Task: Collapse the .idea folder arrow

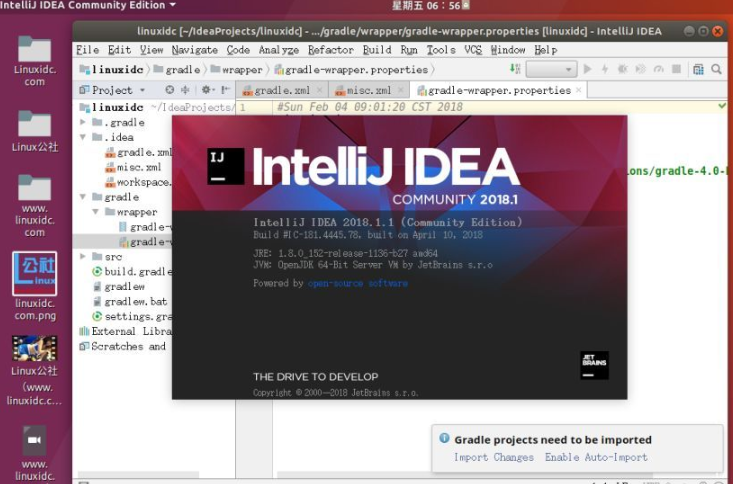Action: 83,137
